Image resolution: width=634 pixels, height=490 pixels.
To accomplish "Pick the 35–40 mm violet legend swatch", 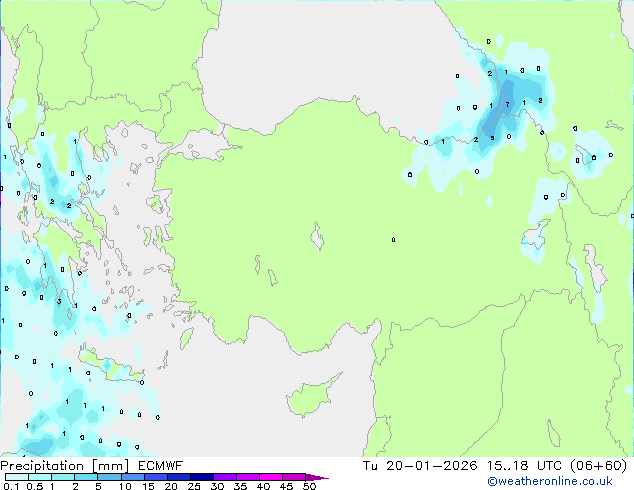I will pos(248,477).
